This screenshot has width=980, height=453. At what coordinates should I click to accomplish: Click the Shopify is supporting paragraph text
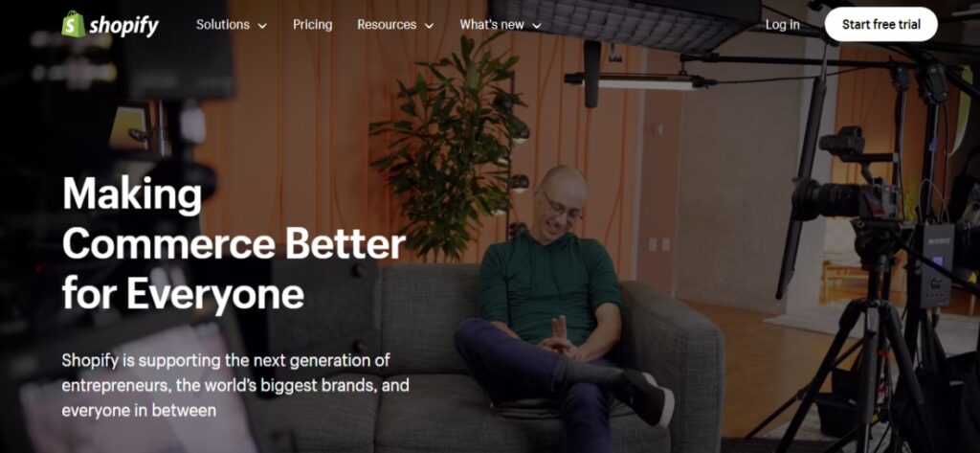[235, 385]
